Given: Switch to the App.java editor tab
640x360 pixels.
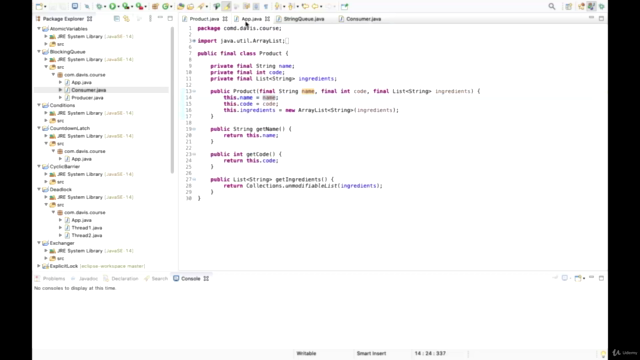Looking at the screenshot, I should [251, 19].
